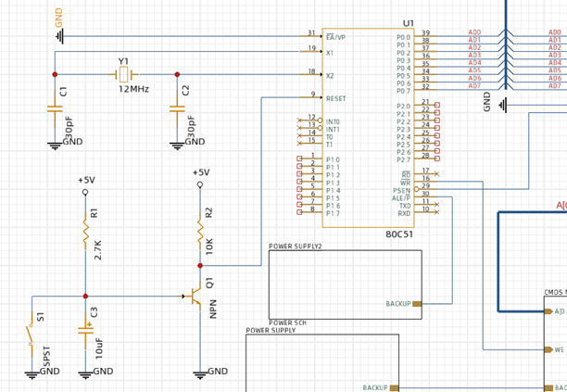
Task: Click the Q1 NPN transistor symbol
Action: pos(195,297)
